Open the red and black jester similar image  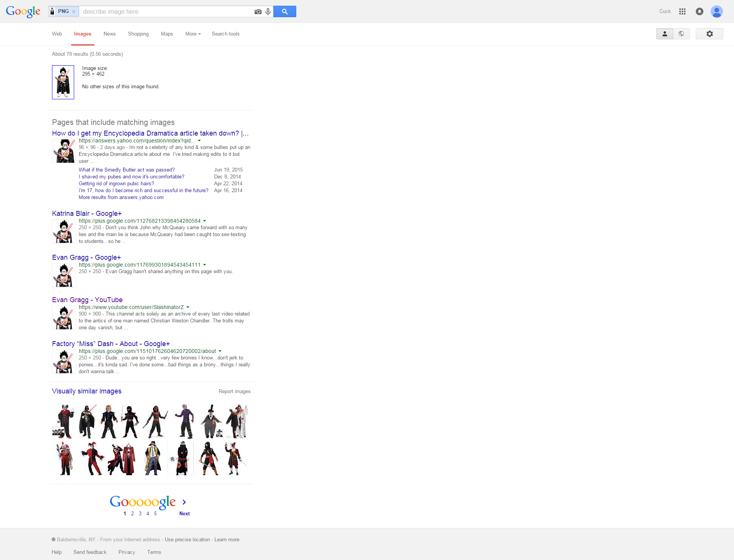coord(92,458)
